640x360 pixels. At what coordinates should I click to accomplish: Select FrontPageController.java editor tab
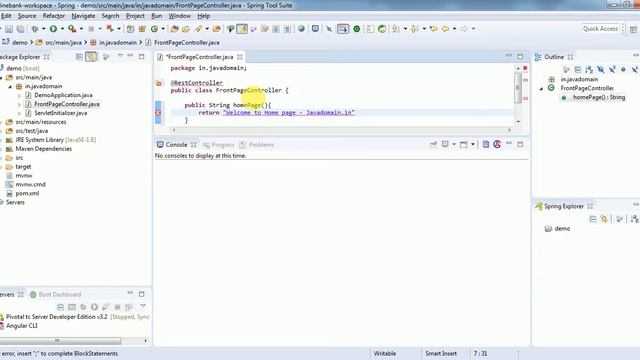(200, 57)
